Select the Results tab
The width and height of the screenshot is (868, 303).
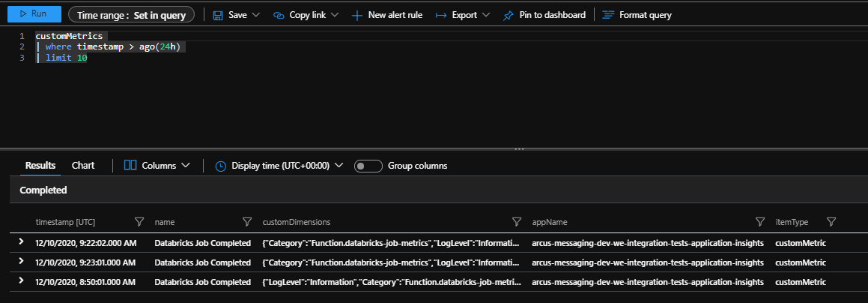(x=40, y=166)
